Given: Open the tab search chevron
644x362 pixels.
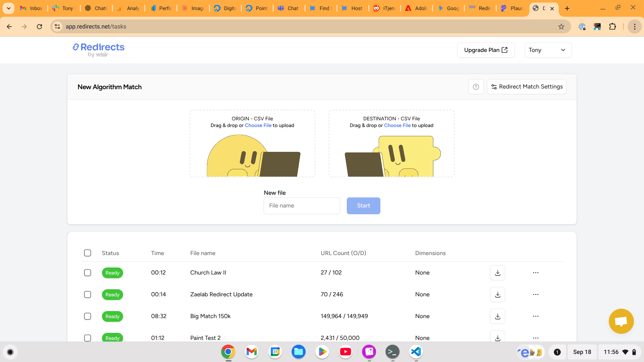Looking at the screenshot, I should 9,8.
